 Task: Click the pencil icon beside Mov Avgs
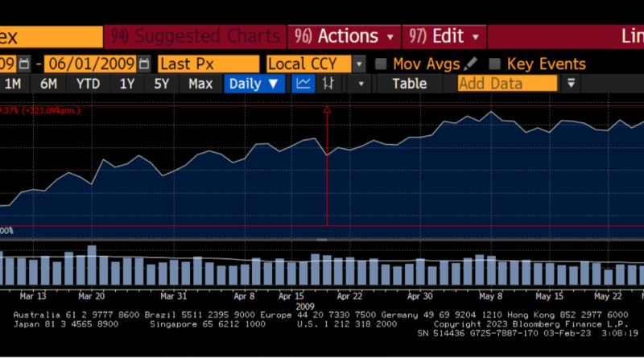click(471, 64)
